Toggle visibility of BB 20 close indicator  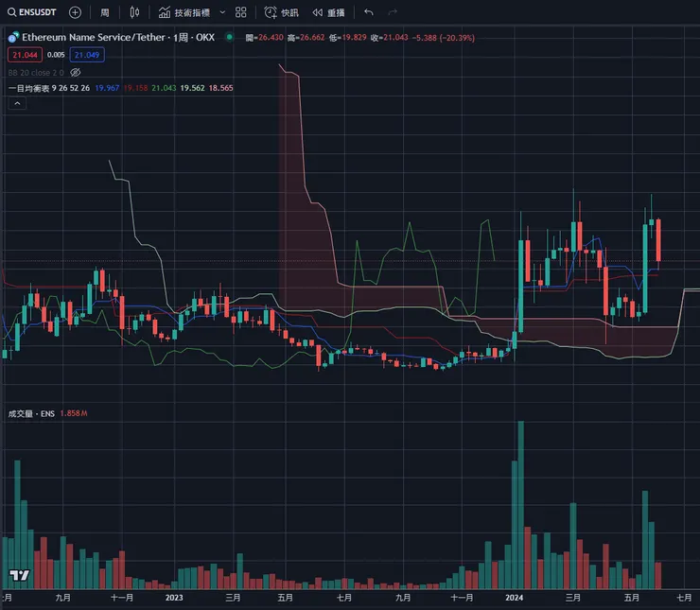76,72
